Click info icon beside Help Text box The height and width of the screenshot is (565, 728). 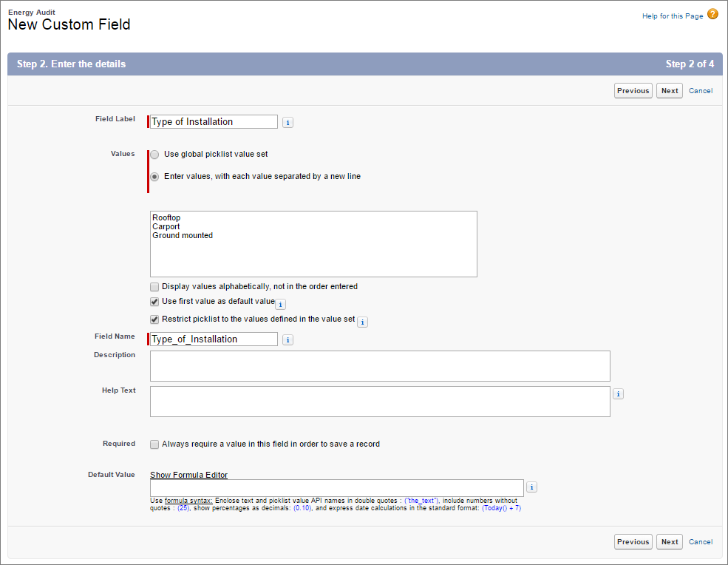[619, 394]
